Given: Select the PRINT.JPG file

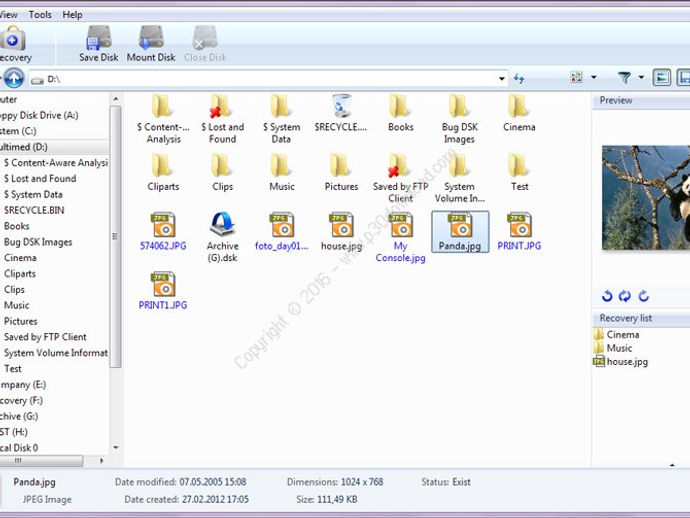Looking at the screenshot, I should tap(519, 231).
